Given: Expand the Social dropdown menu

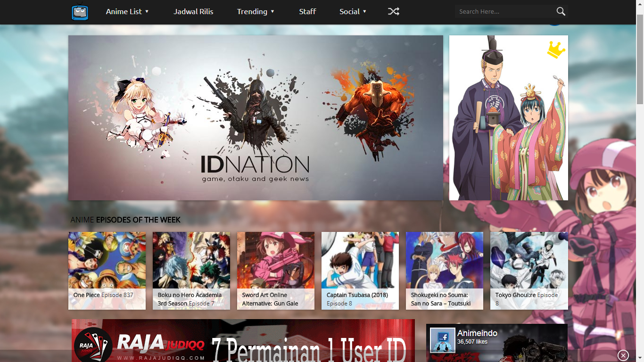Looking at the screenshot, I should tap(353, 11).
